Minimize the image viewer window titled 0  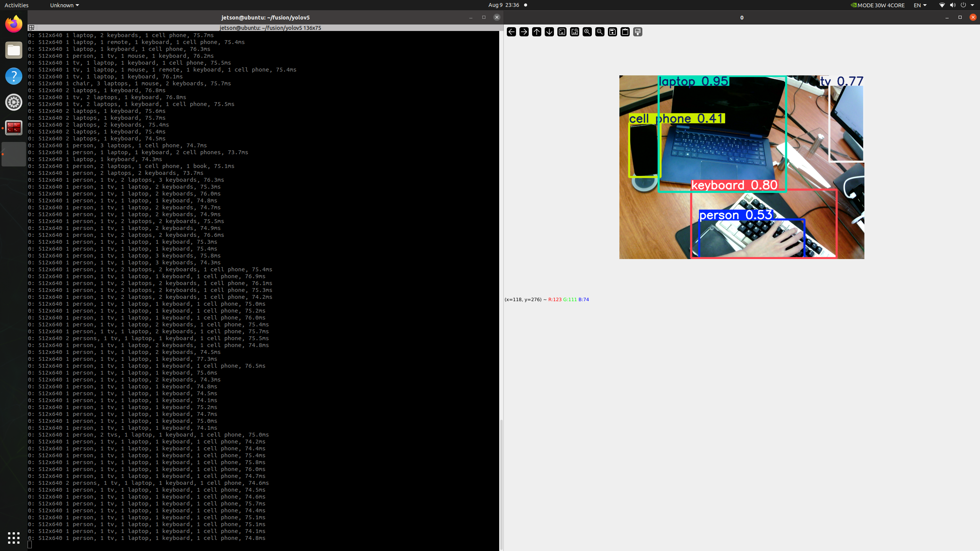click(x=947, y=17)
